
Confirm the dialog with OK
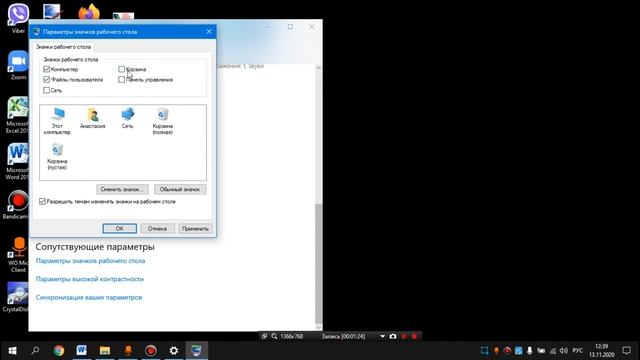point(120,229)
